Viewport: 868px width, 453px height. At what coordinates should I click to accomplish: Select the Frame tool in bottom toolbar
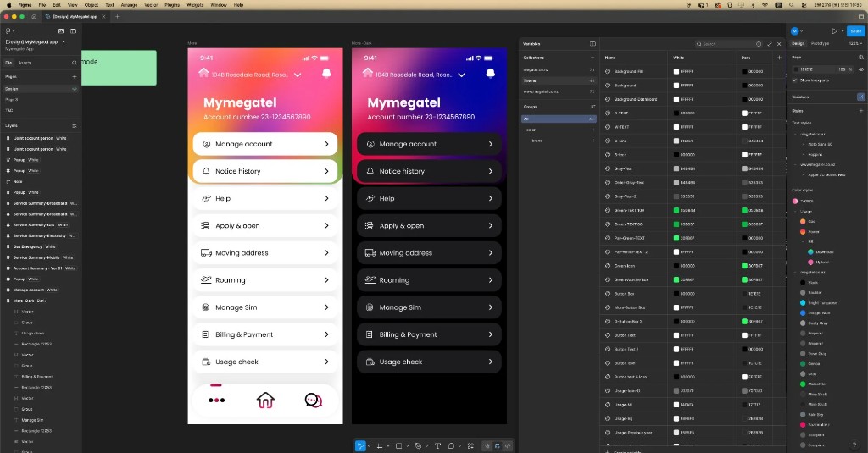(x=380, y=446)
